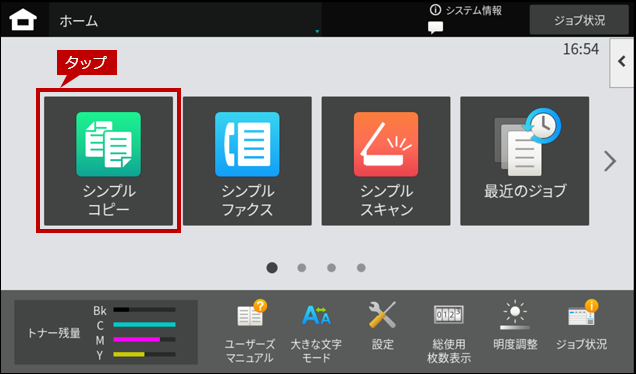
Task: Open the ユーザーズマニュアル book icon
Action: coord(250,332)
